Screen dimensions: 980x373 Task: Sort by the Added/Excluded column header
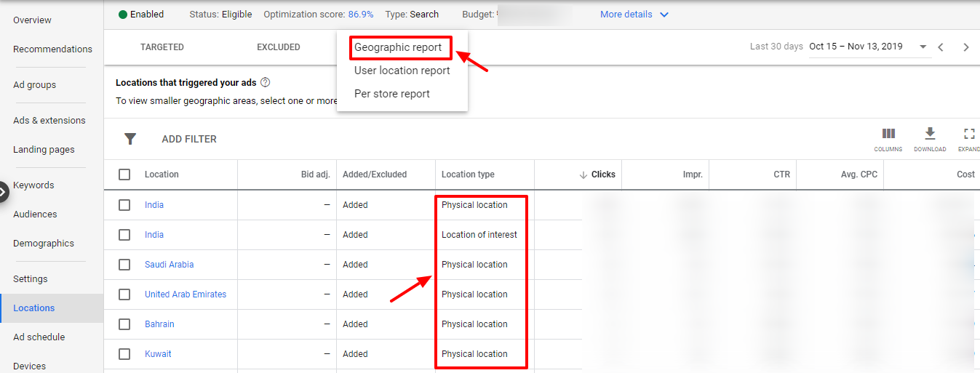375,175
